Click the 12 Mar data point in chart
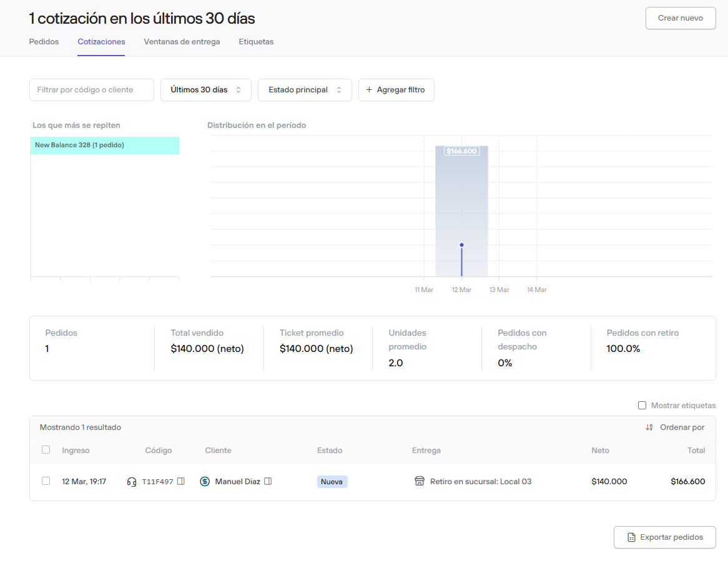728x561 pixels. 461,245
